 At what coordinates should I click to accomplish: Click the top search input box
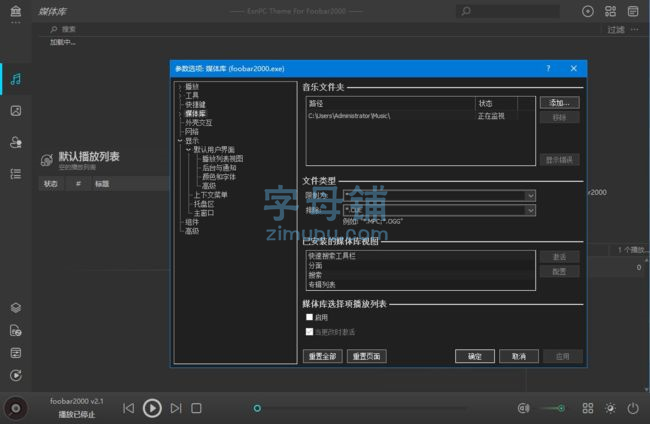pos(508,11)
